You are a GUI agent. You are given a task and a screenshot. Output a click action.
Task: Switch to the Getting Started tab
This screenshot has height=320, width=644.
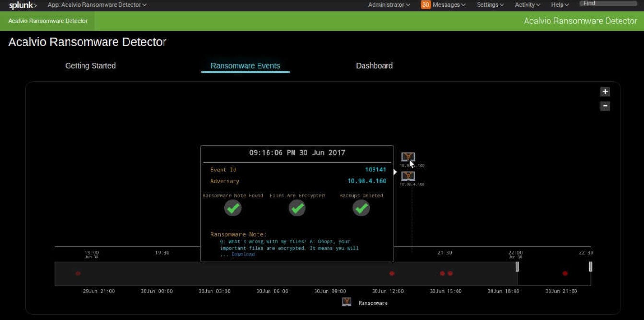coord(90,66)
